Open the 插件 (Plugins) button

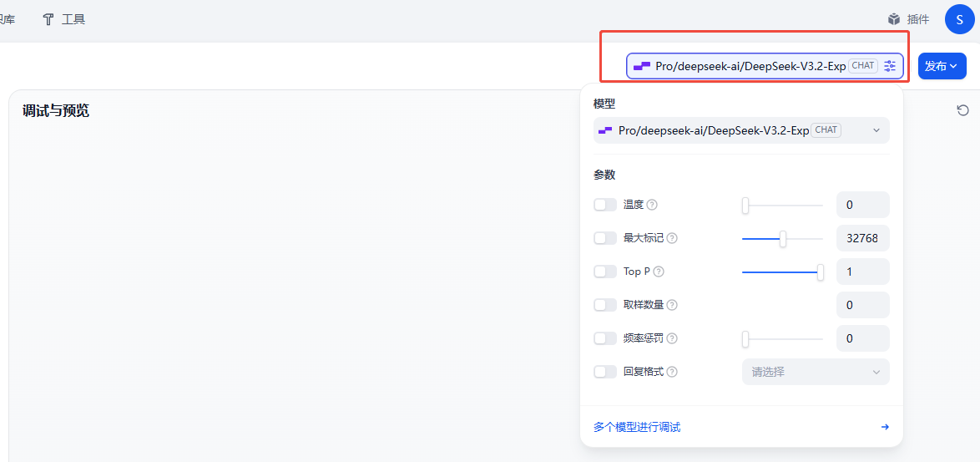[x=909, y=19]
